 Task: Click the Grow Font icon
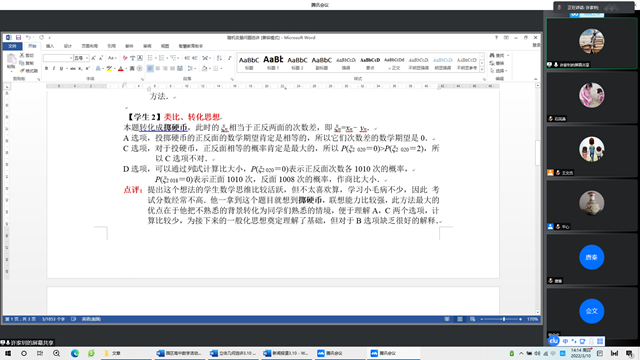click(94, 58)
